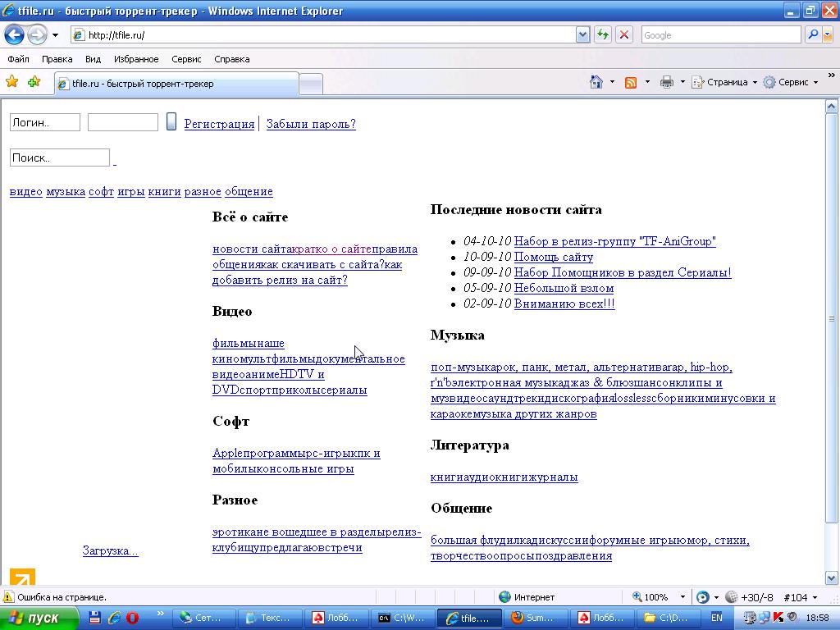Open the Файл menu

[18, 59]
